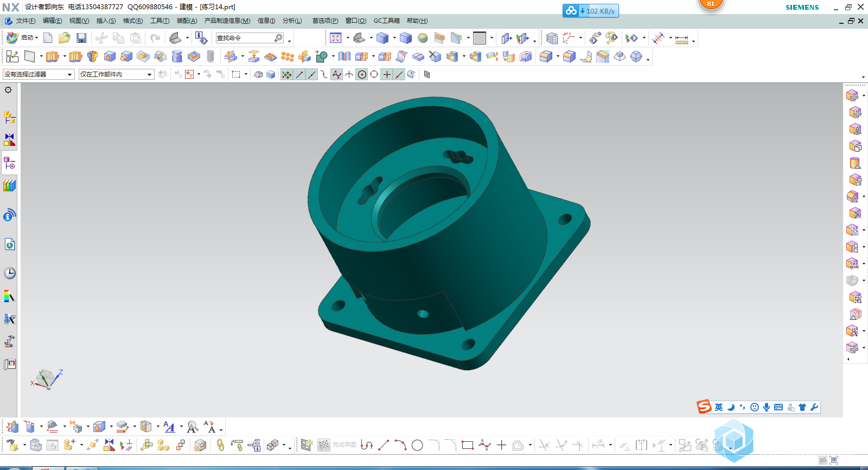Toggle Snap to Quadrant Point
868x470 pixels.
point(374,75)
